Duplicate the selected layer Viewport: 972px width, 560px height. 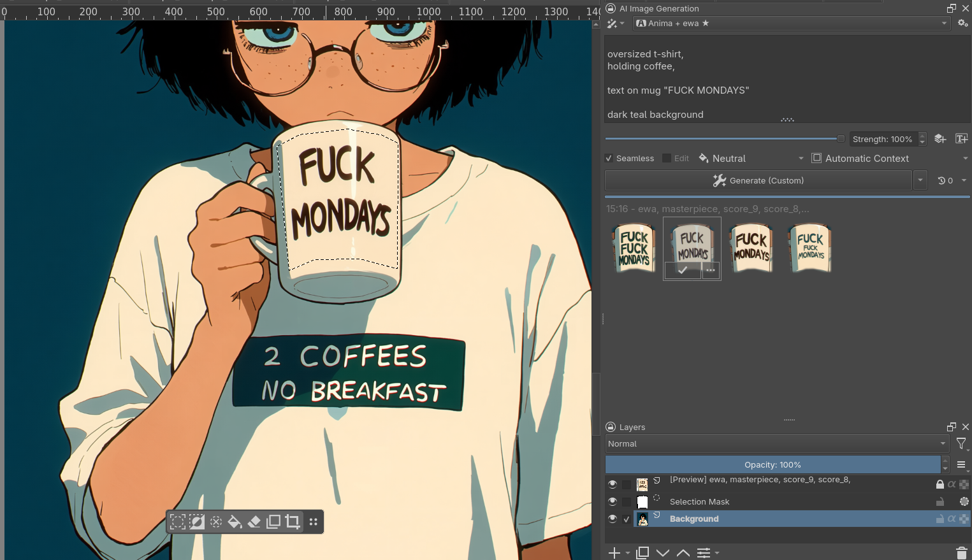[642, 553]
